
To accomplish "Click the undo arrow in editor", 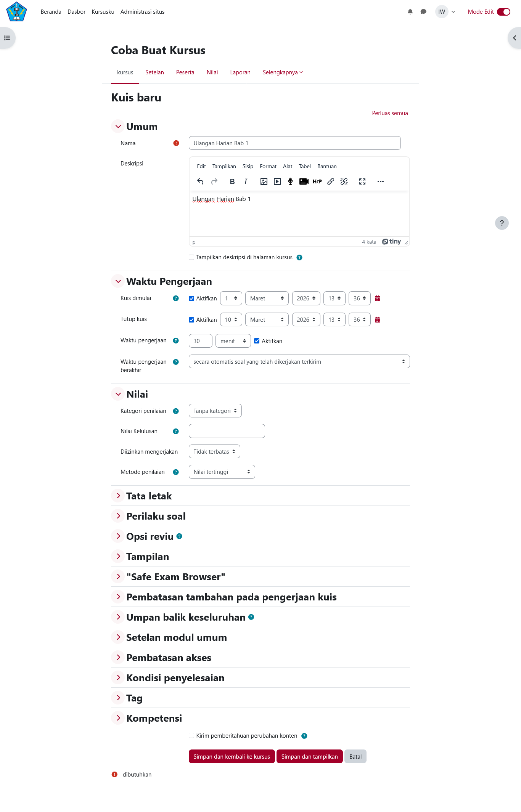I will pyautogui.click(x=200, y=181).
